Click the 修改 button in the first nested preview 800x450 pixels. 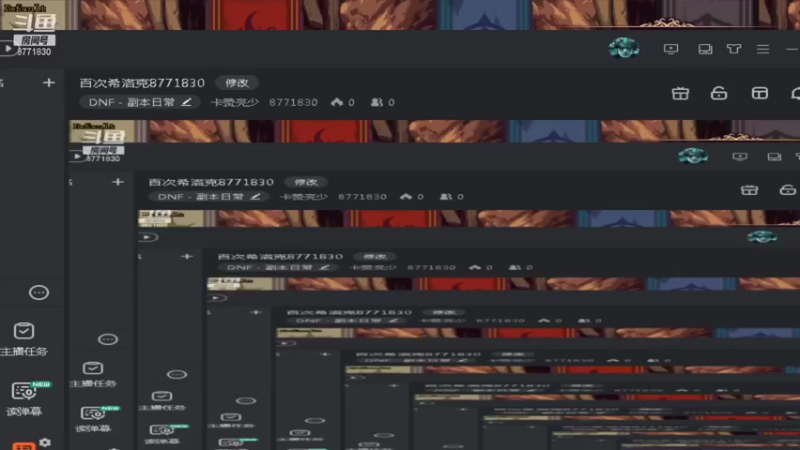(x=306, y=182)
